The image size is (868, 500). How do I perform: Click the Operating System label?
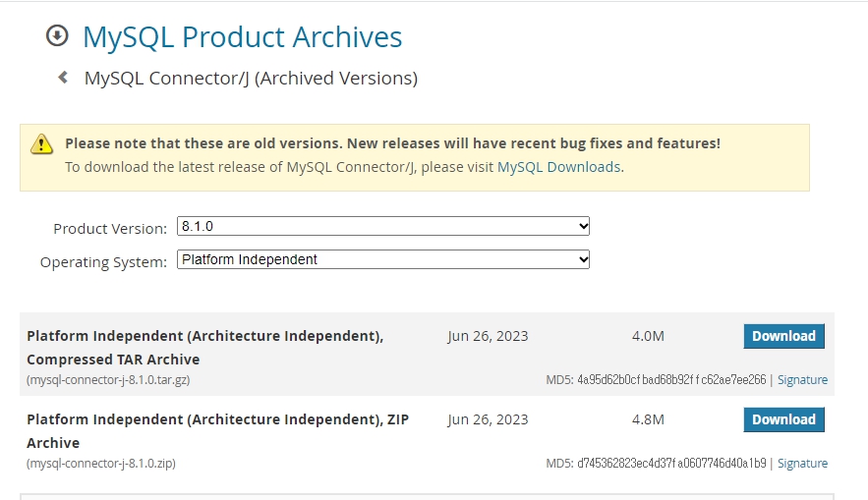[103, 262]
